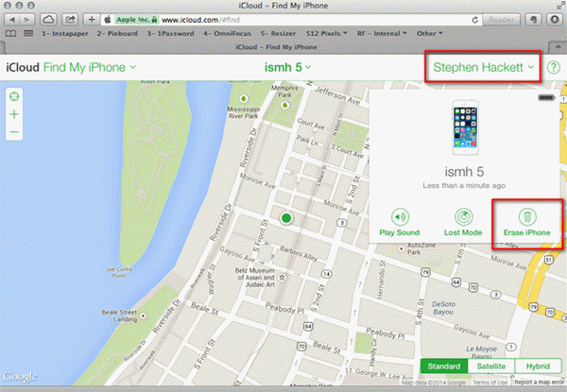Screen dimensions: 567x392
Task: Click the Apple Inc. secure certificate badge
Action: coord(137,20)
